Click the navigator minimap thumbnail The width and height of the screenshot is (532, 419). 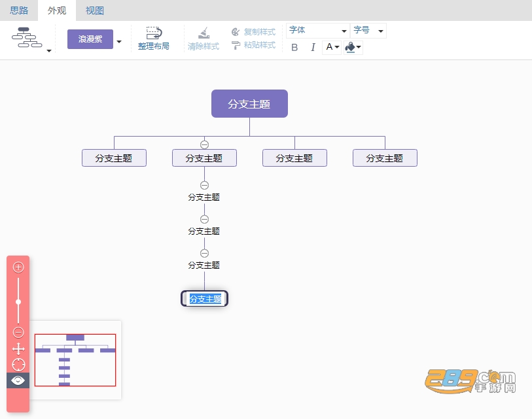[75, 360]
